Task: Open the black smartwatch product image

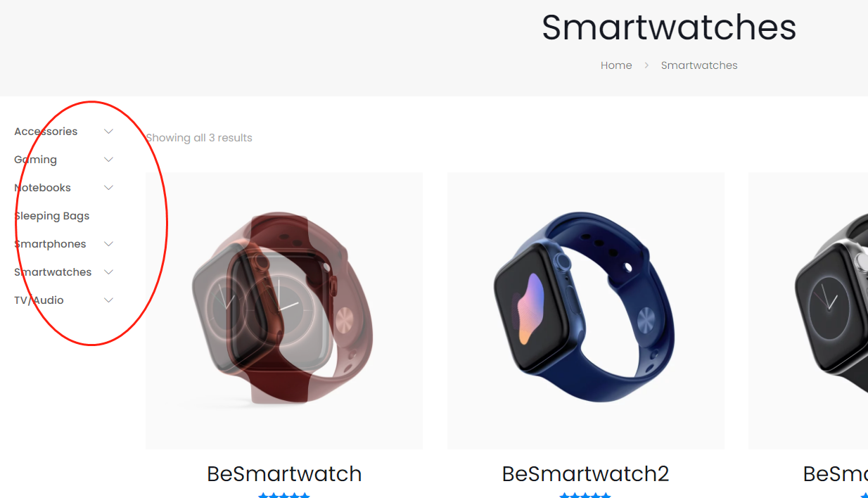Action: tap(808, 311)
